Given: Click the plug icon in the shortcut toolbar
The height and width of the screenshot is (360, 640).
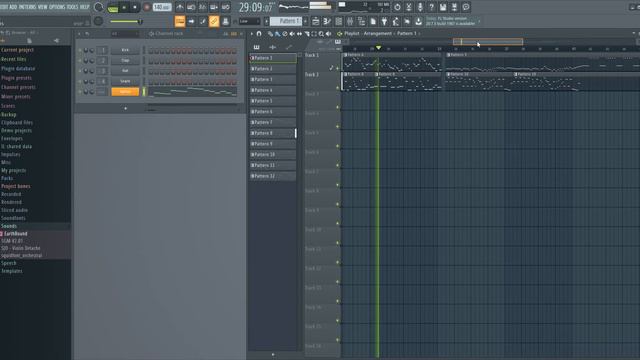Looking at the screenshot, I should coord(384,21).
